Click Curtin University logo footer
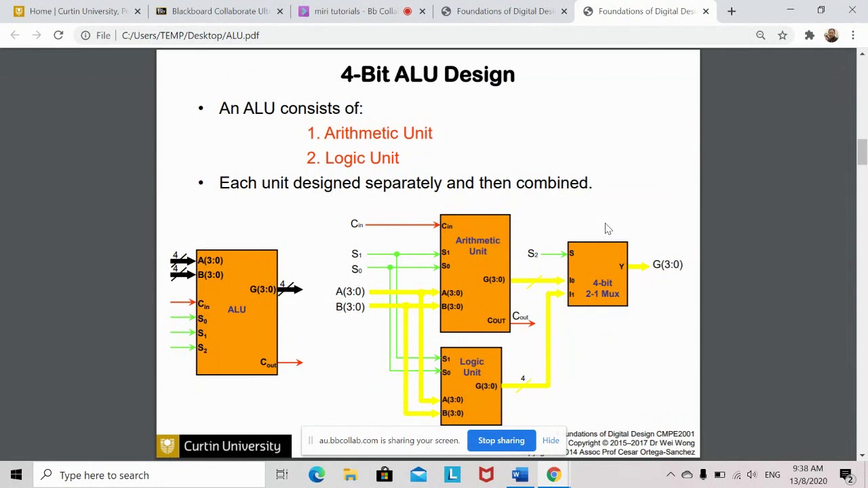This screenshot has width=868, height=488. tap(224, 446)
